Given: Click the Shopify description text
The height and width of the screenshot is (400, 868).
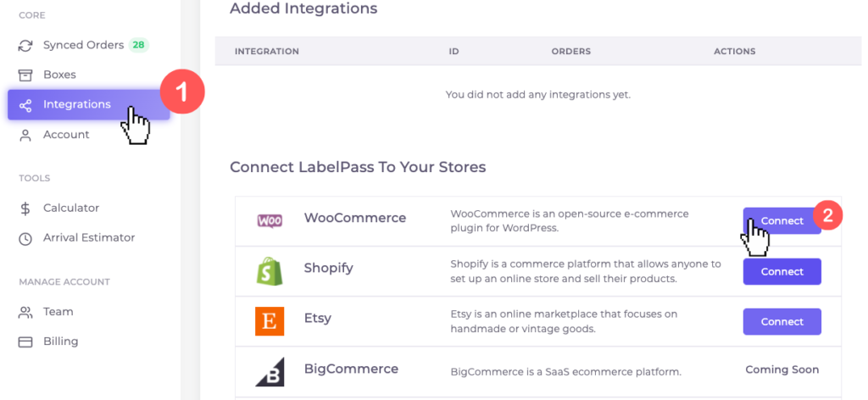Looking at the screenshot, I should coord(586,272).
